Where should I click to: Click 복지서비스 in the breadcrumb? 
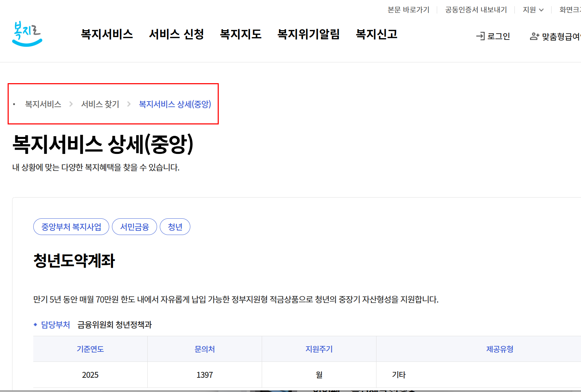[x=43, y=104]
